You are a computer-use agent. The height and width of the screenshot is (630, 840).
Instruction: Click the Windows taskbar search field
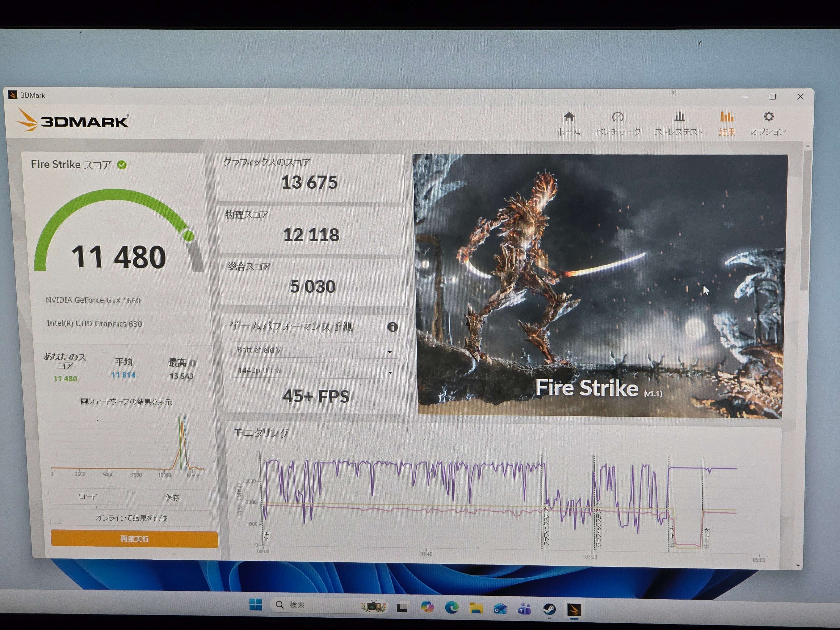(x=315, y=605)
